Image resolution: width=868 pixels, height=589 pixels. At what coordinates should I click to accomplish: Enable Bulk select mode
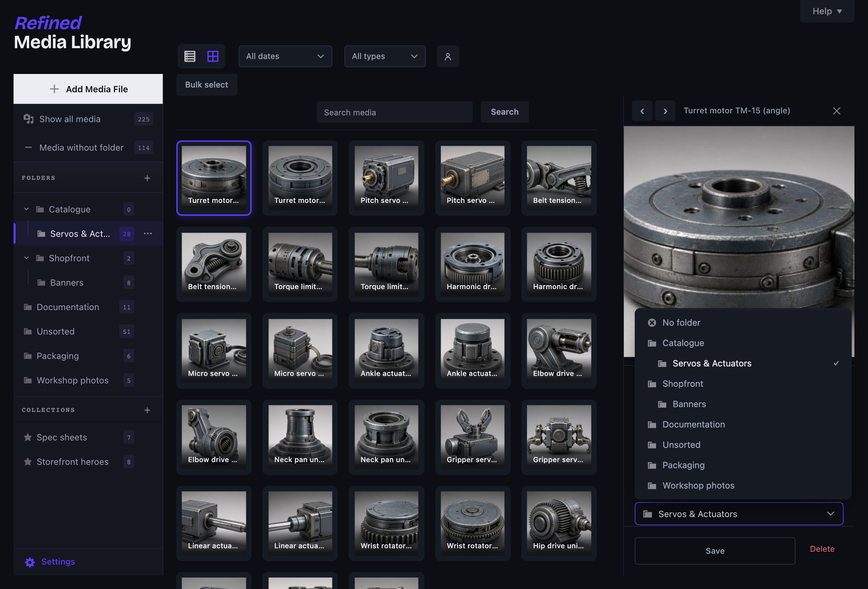pos(206,85)
